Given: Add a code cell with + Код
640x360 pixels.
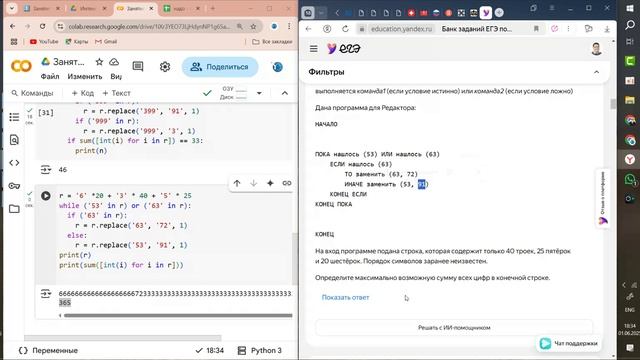Looking at the screenshot, I should (x=82, y=93).
